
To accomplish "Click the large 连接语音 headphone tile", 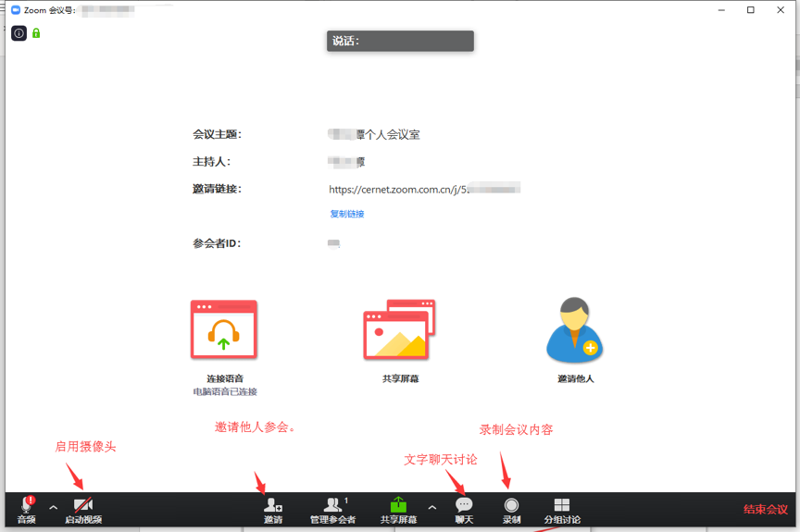I will click(x=224, y=330).
